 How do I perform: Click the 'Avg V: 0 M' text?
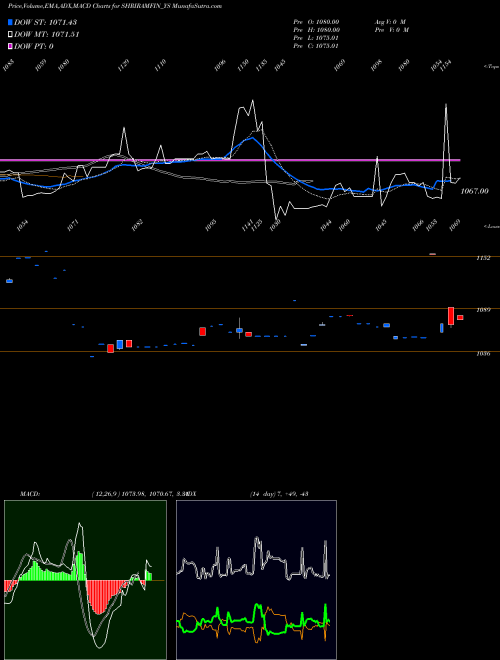(x=390, y=22)
